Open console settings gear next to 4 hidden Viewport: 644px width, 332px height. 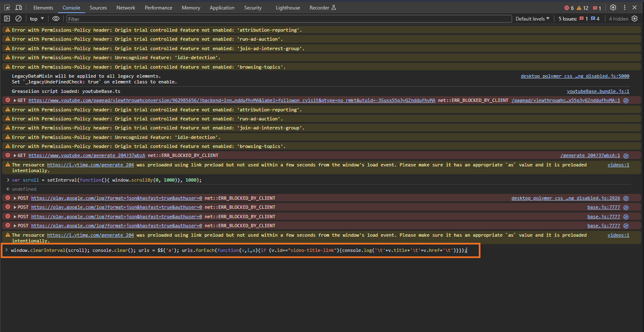point(635,18)
